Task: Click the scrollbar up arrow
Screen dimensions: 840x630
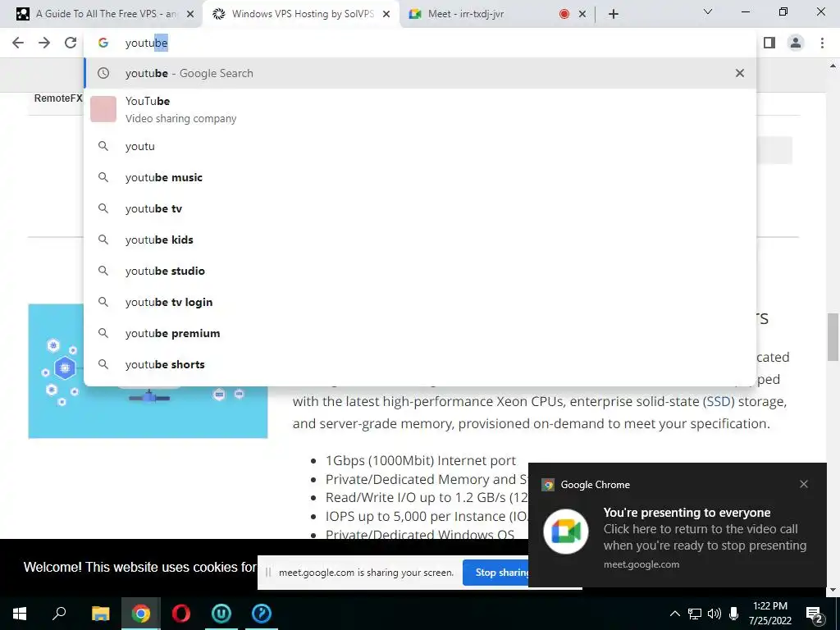Action: click(833, 66)
